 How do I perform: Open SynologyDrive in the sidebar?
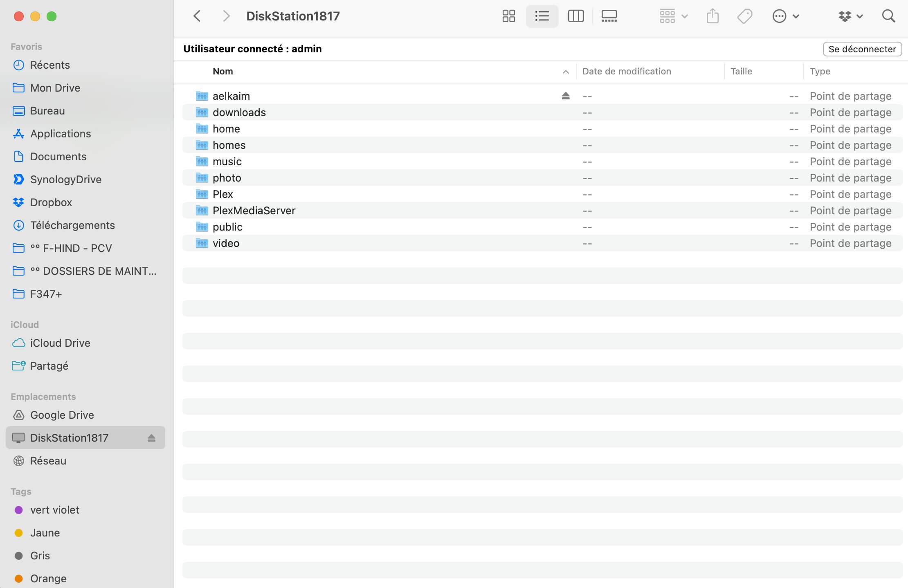click(65, 180)
